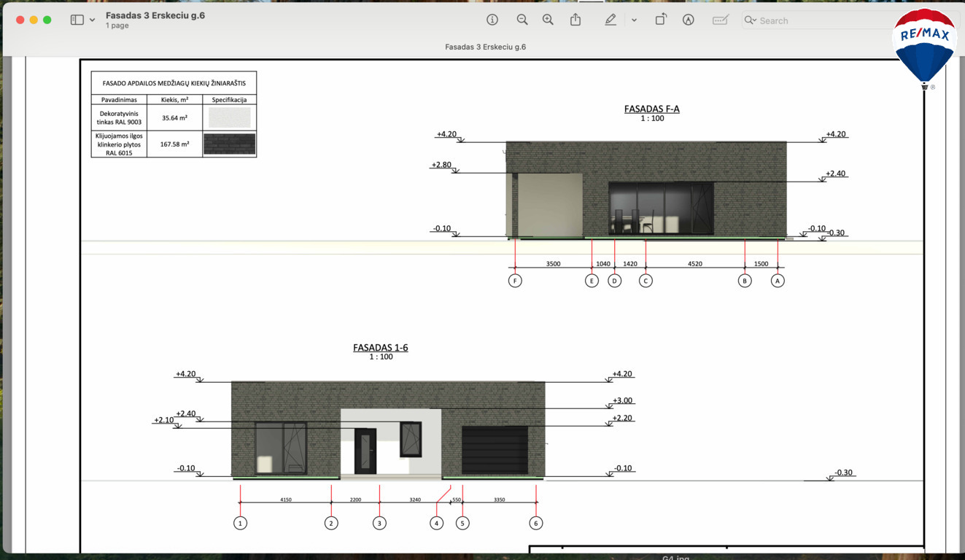Click the white RAL 9003 plaster swatch

pos(229,118)
